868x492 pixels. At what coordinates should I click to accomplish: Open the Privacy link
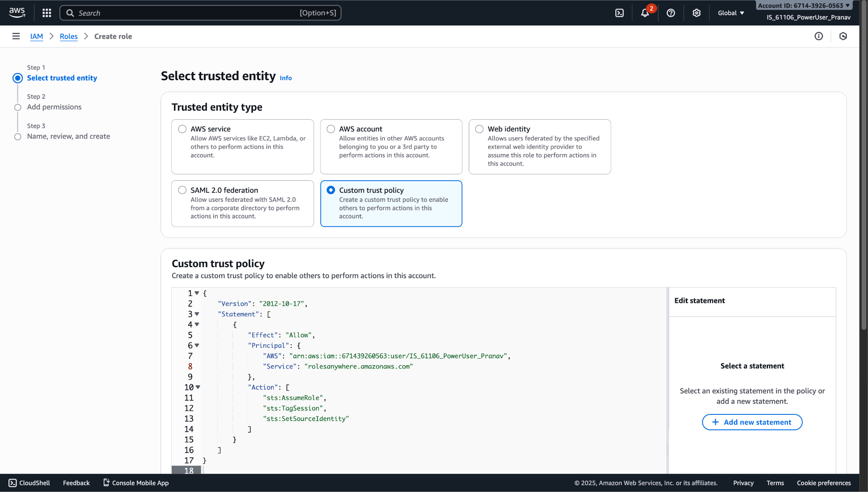(x=743, y=483)
